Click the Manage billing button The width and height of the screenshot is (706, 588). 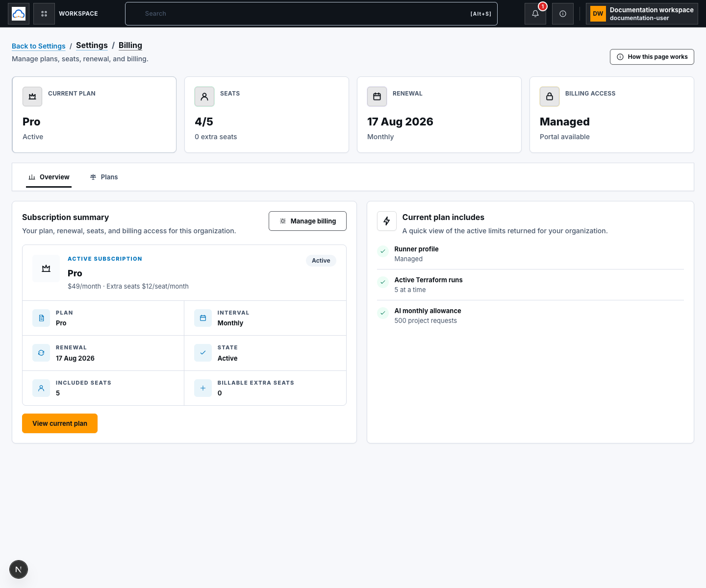307,221
